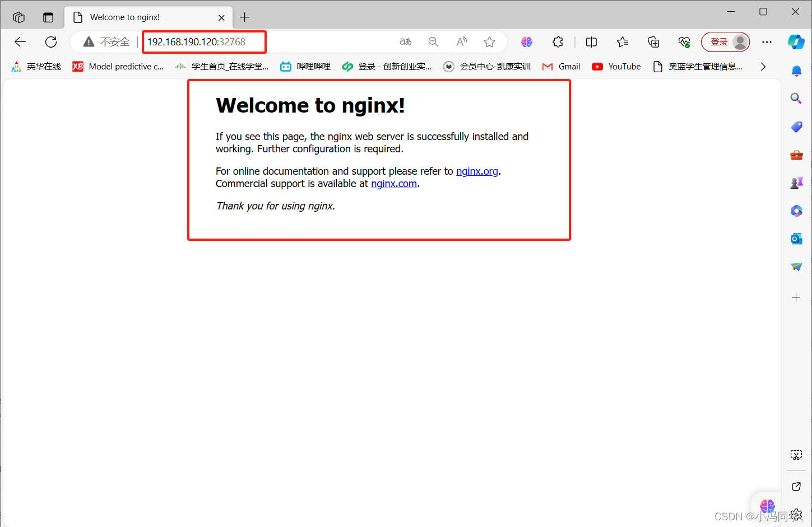Screen dimensions: 812x527
Task: Open the Model predictive c... bookmark
Action: tap(118, 67)
